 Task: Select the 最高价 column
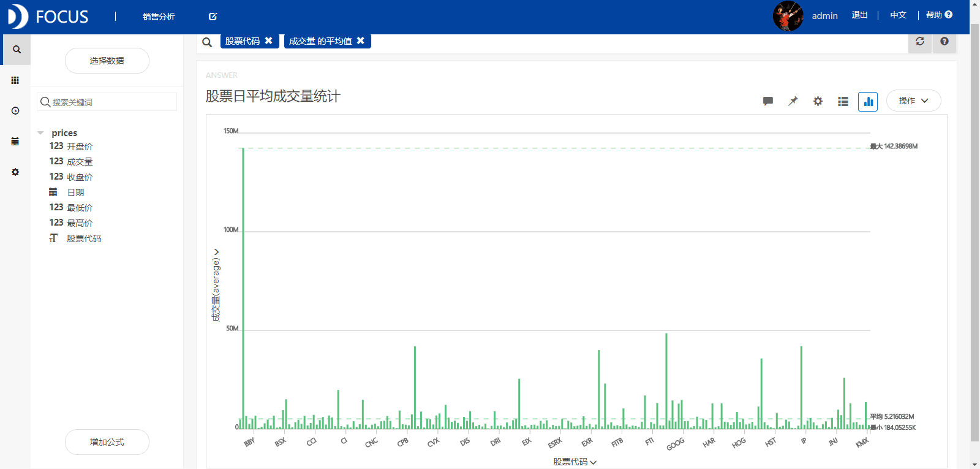tap(80, 223)
